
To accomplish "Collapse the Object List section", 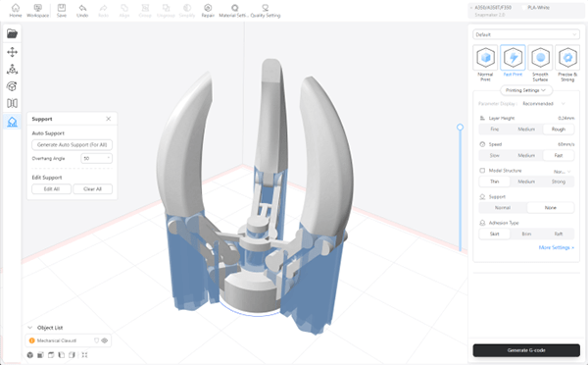I will (30, 328).
